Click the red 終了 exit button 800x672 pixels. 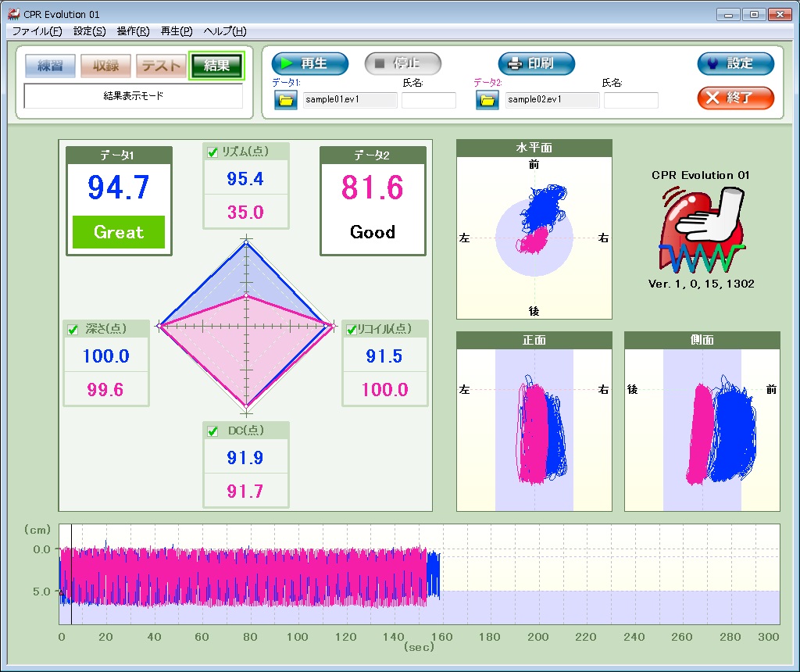point(735,98)
